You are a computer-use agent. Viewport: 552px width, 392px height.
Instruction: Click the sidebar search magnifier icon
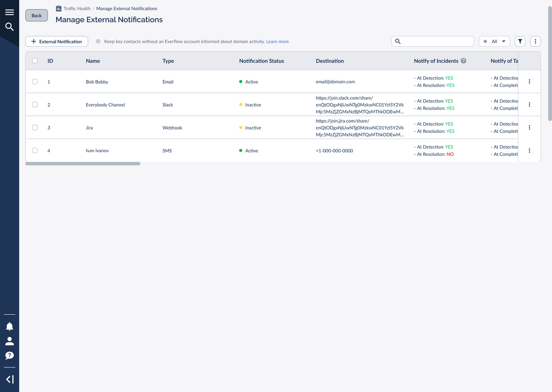coord(9,27)
